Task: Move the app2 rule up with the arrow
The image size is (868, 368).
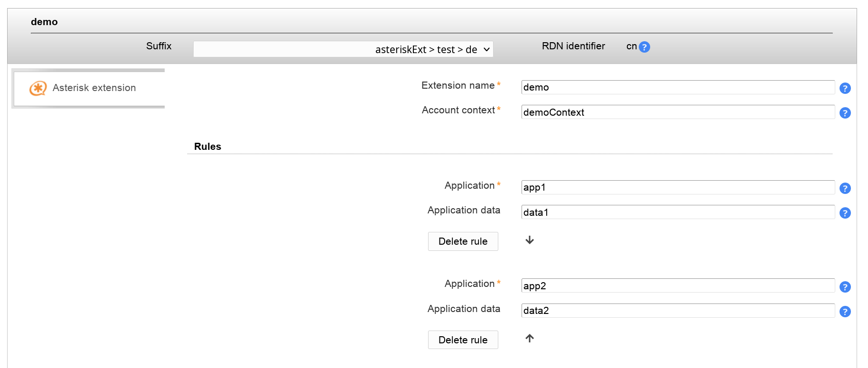Action: (x=530, y=339)
